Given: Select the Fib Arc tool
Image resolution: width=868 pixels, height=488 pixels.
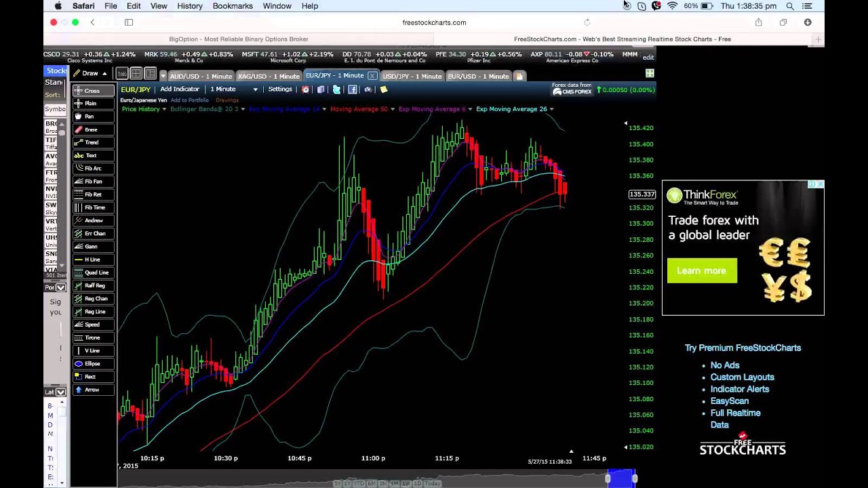Looking at the screenshot, I should 93,168.
